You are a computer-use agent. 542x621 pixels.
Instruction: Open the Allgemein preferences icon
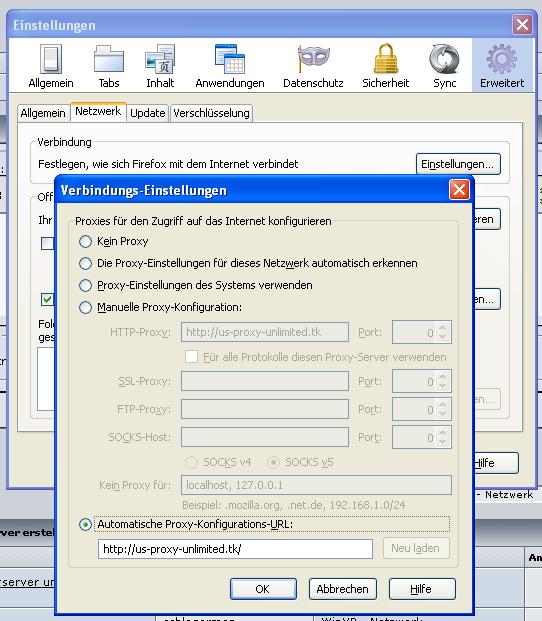pos(51,66)
